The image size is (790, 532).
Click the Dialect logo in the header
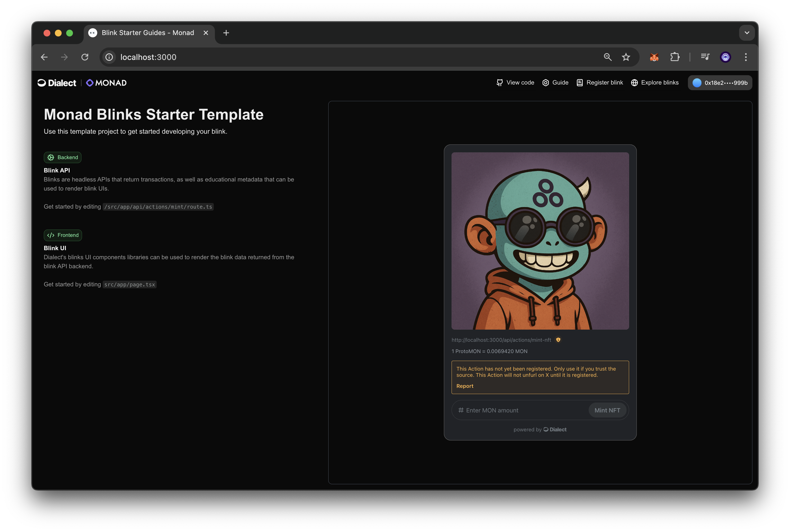pos(57,83)
